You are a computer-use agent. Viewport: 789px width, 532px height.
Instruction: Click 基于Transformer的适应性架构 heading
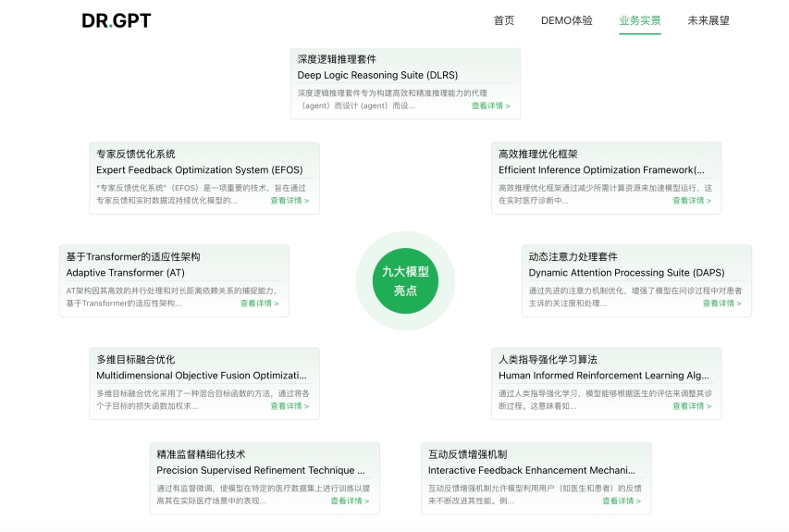[133, 256]
